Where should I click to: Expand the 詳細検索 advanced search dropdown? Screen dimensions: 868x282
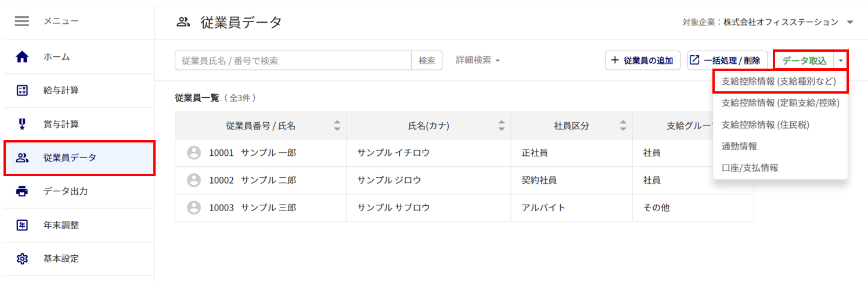point(478,60)
